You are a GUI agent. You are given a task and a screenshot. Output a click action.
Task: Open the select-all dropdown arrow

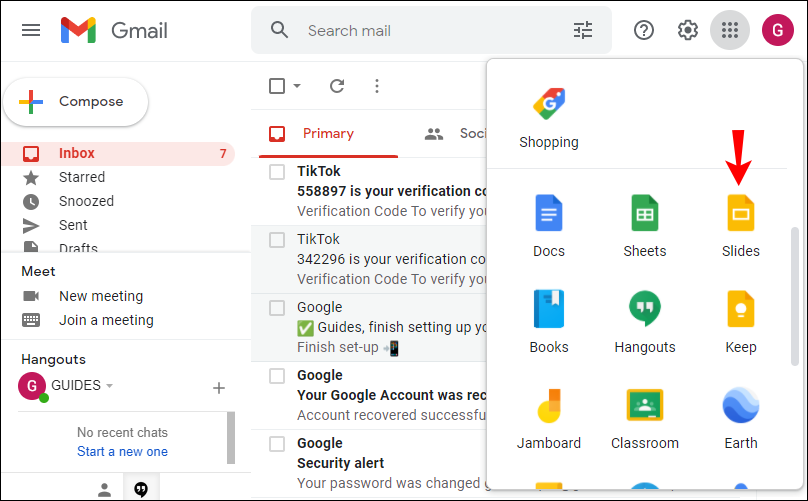pos(297,86)
